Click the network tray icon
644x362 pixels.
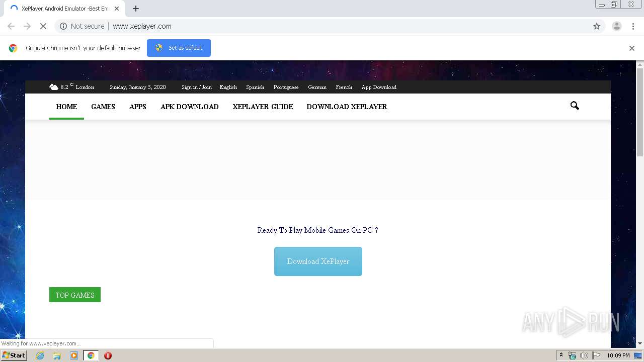572,355
